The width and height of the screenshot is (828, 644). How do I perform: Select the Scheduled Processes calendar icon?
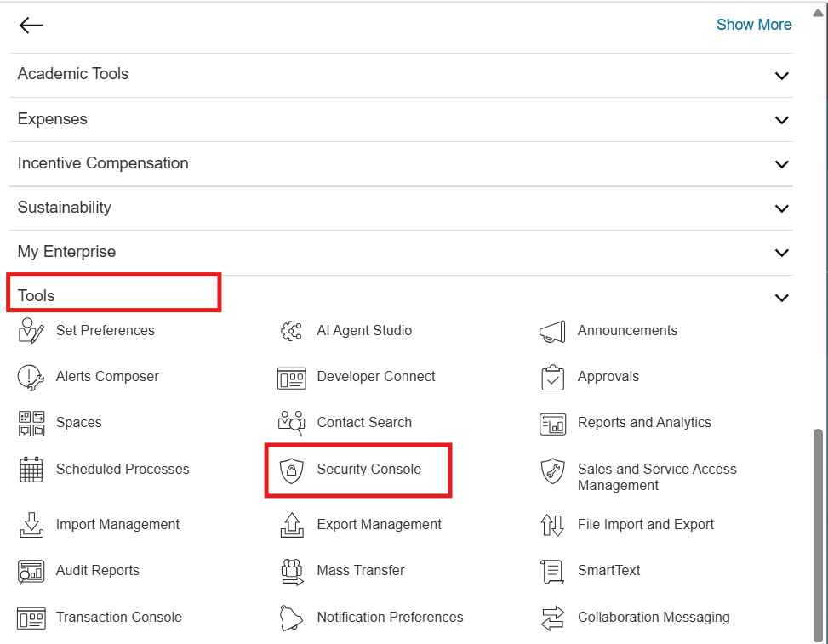point(31,470)
